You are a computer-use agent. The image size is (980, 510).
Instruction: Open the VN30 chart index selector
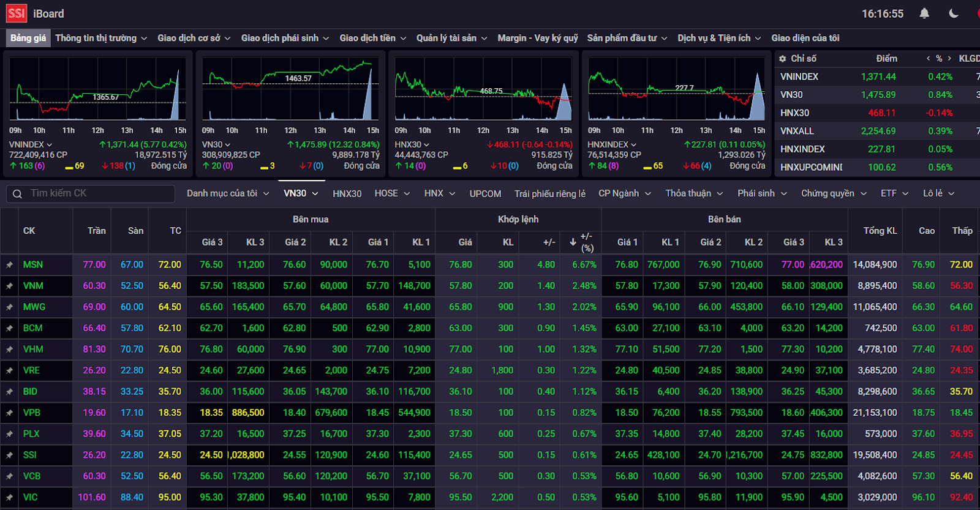[x=216, y=144]
